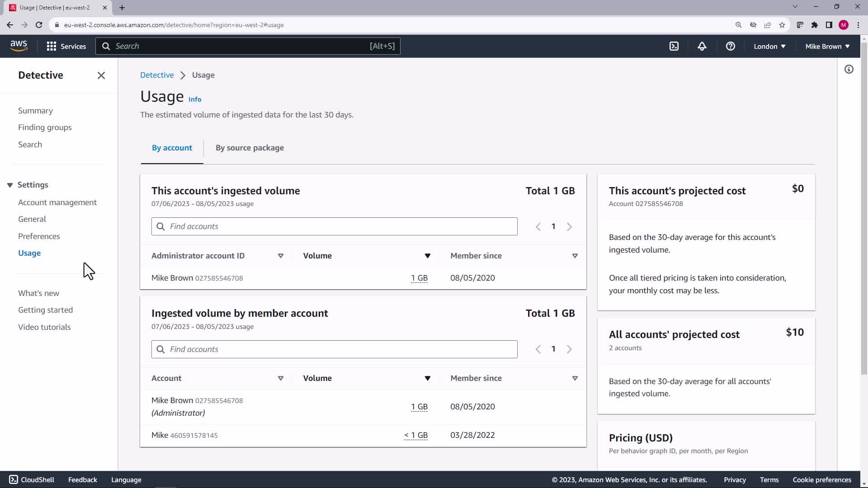Switch to the By source package tab
The height and width of the screenshot is (488, 868).
click(x=250, y=148)
